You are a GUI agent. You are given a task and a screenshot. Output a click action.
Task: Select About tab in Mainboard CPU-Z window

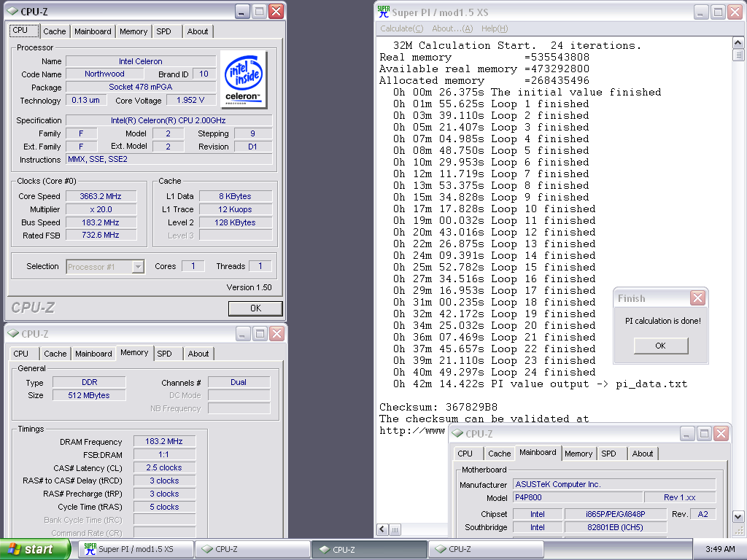tap(643, 454)
